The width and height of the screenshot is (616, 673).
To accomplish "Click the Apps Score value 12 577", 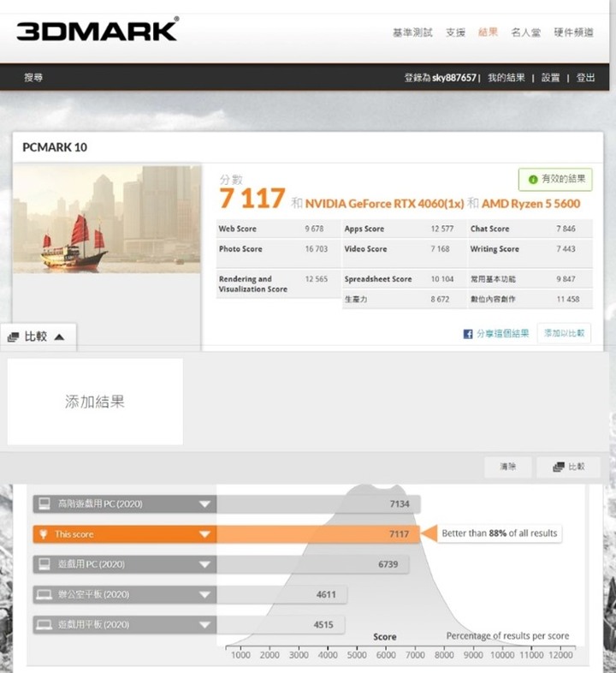I will coord(441,229).
